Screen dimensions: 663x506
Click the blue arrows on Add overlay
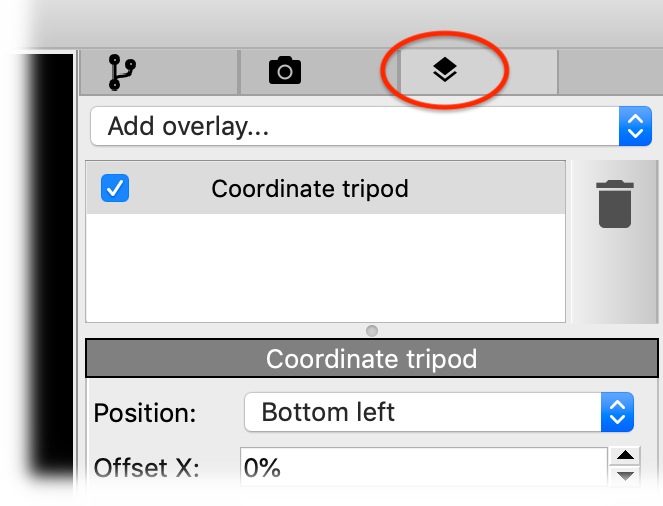[635, 127]
